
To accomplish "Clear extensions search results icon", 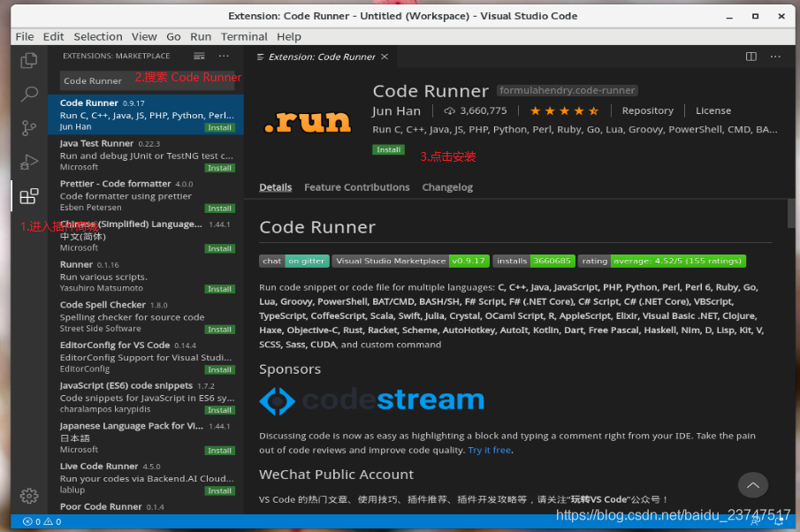I will (x=199, y=56).
